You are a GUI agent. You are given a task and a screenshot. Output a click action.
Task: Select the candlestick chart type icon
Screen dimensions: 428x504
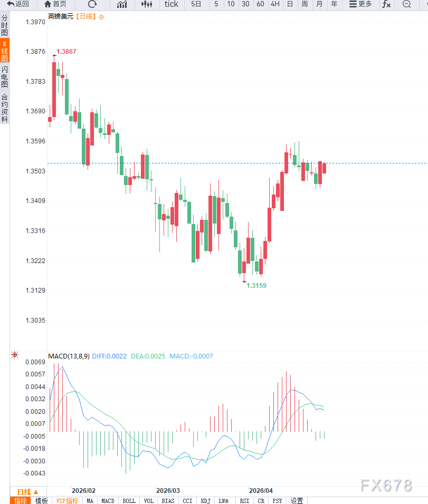[147, 4]
